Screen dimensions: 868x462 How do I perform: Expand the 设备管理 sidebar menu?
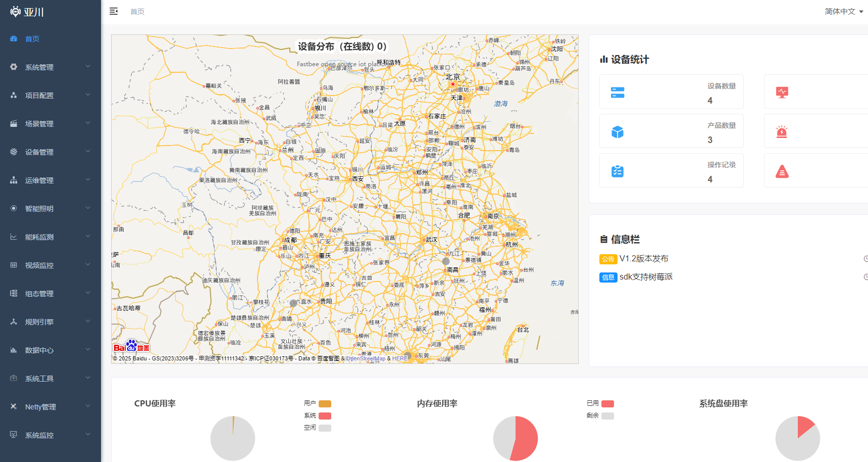pyautogui.click(x=39, y=152)
